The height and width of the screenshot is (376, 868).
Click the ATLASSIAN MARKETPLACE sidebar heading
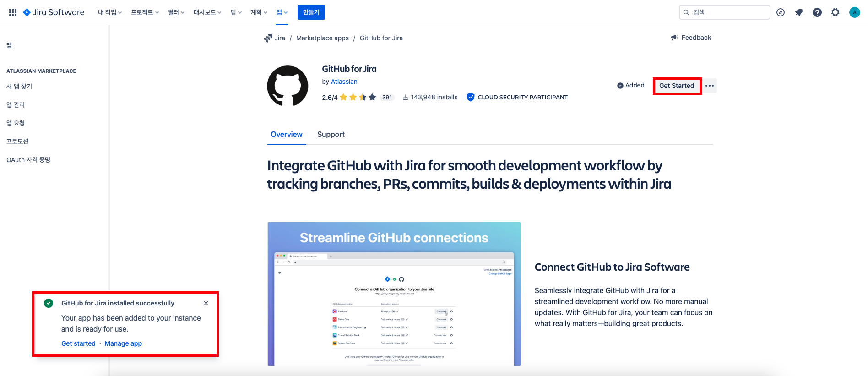coord(41,71)
